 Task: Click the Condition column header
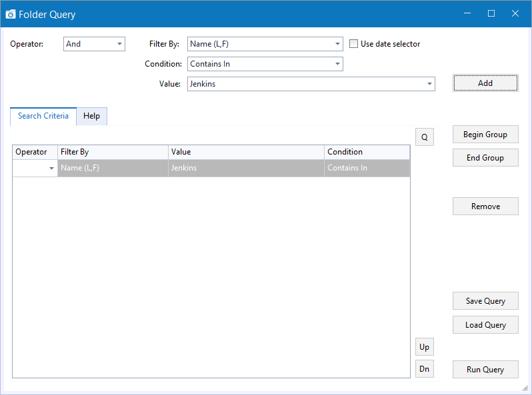tap(367, 153)
